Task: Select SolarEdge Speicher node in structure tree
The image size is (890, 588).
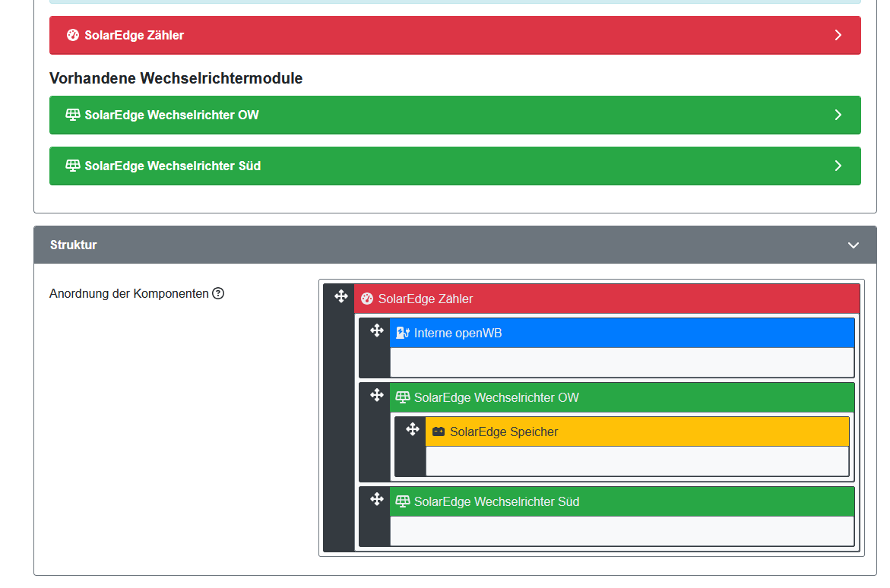Action: (638, 432)
